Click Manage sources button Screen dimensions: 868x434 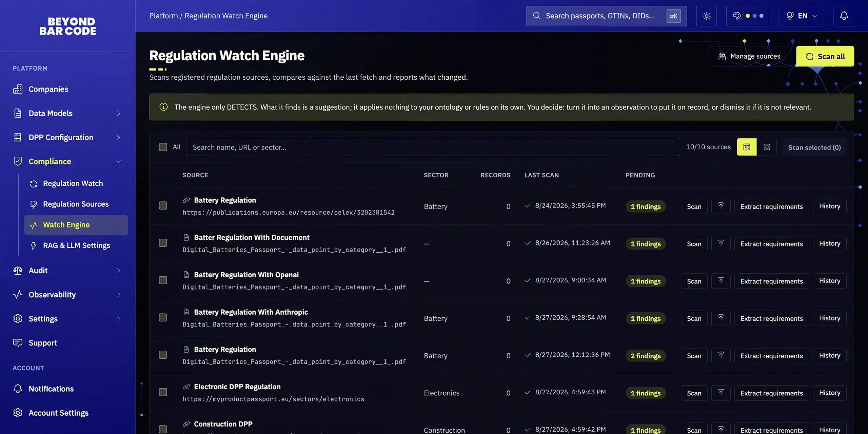pyautogui.click(x=749, y=56)
